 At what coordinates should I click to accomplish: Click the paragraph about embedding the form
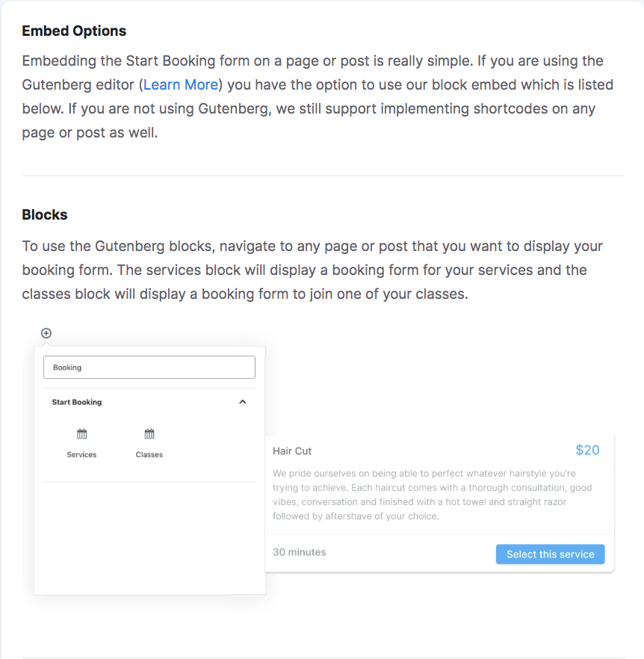(318, 96)
